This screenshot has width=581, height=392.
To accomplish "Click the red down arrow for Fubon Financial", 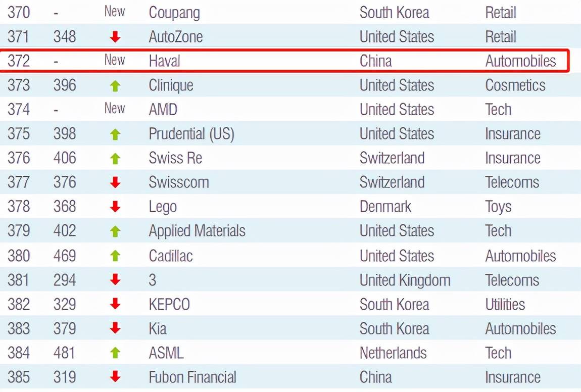I will (x=115, y=377).
